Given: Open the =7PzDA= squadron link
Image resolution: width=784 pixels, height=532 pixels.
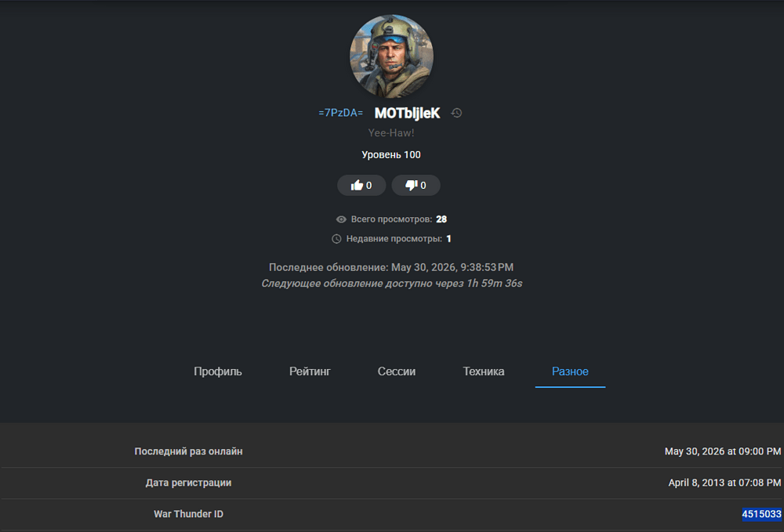Looking at the screenshot, I should (340, 113).
